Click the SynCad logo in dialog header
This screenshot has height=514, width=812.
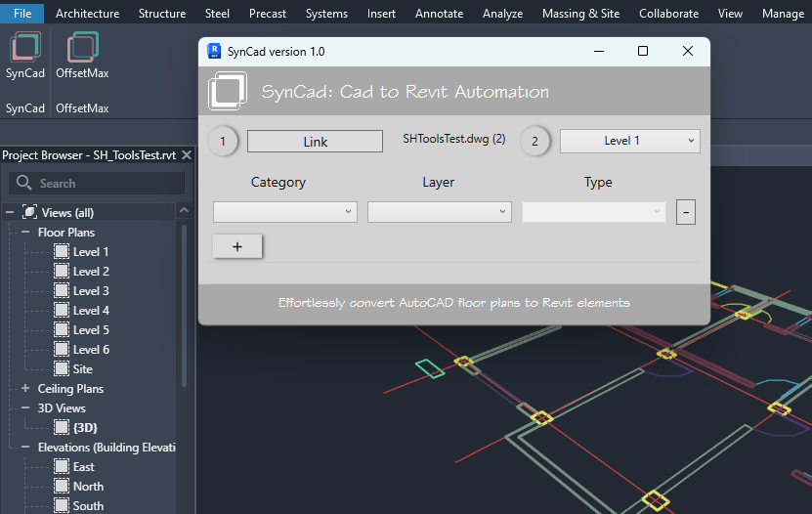(228, 91)
